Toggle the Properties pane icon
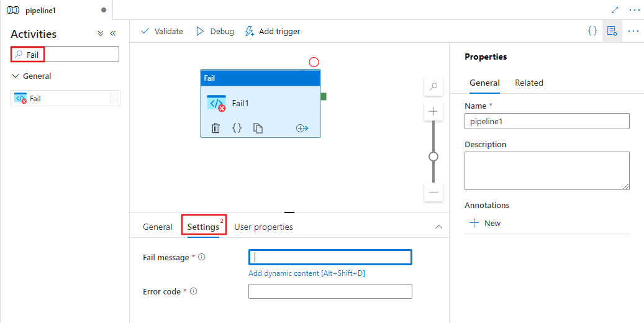The image size is (644, 323). pos(612,31)
